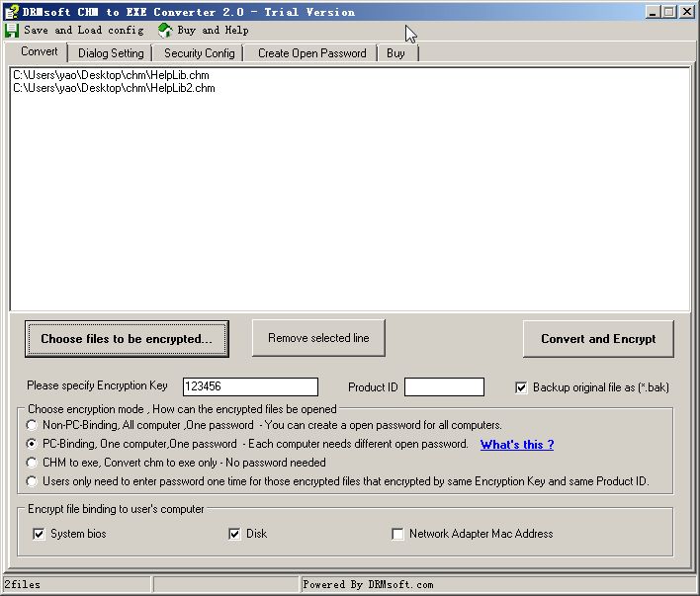This screenshot has height=596, width=700.
Task: Go to the Create Open Password tab
Action: click(x=311, y=53)
